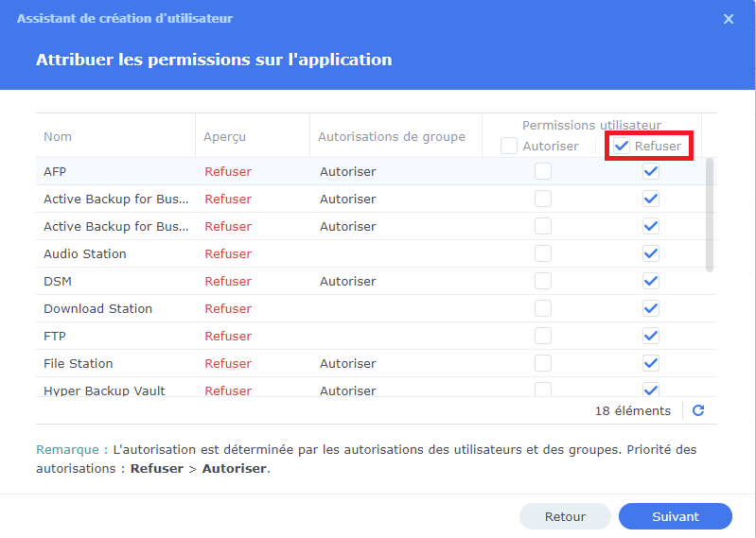Viewport: 756px width, 538px height.
Task: Uncheck the Refuser header checkbox
Action: click(x=622, y=146)
